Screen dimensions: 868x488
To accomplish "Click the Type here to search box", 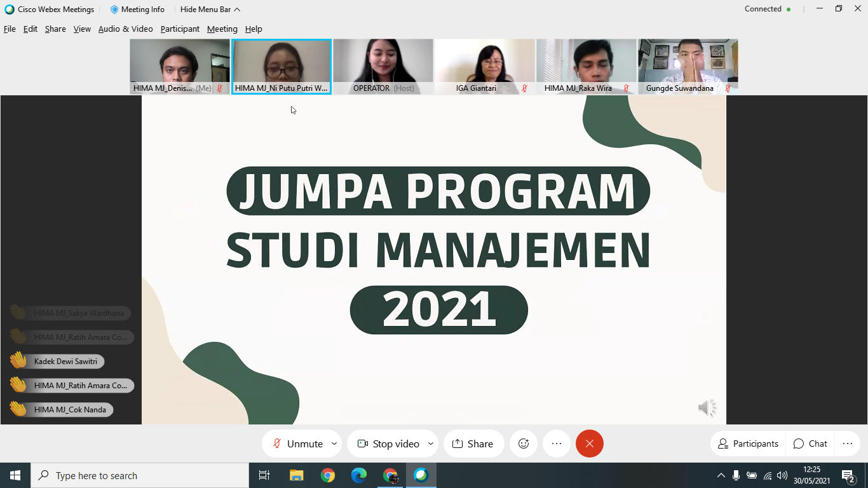I will coord(140,475).
